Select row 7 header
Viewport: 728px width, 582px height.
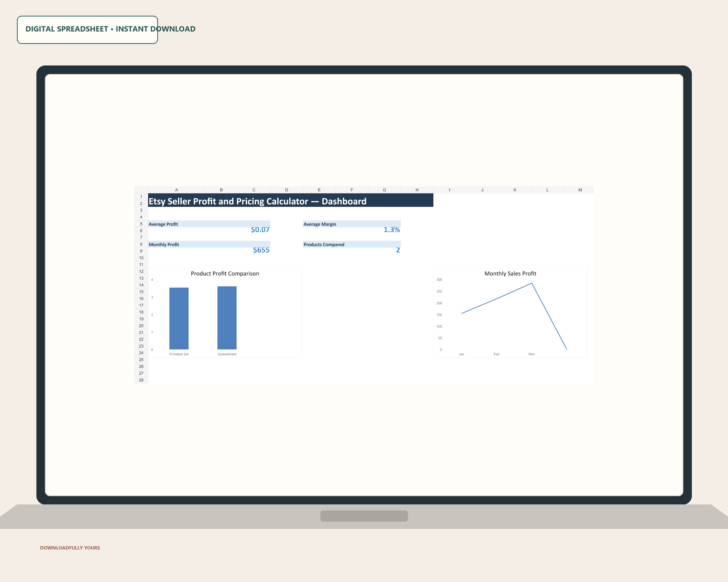tap(141, 237)
